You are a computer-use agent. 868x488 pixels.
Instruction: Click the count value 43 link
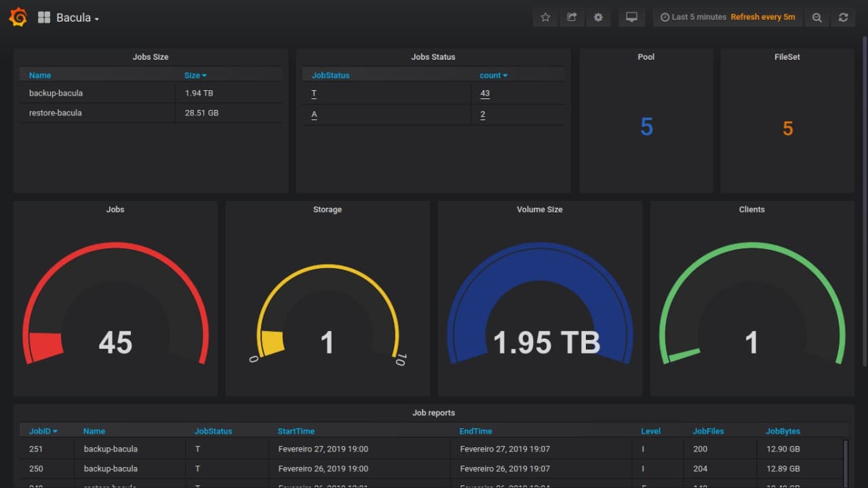(x=485, y=94)
